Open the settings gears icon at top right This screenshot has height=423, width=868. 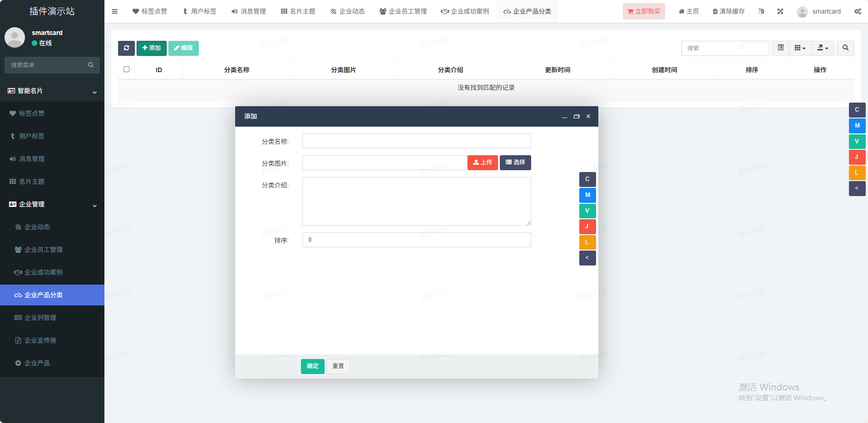857,11
